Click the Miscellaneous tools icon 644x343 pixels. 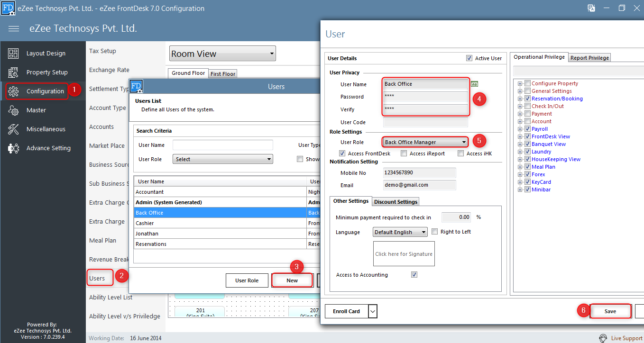point(13,129)
